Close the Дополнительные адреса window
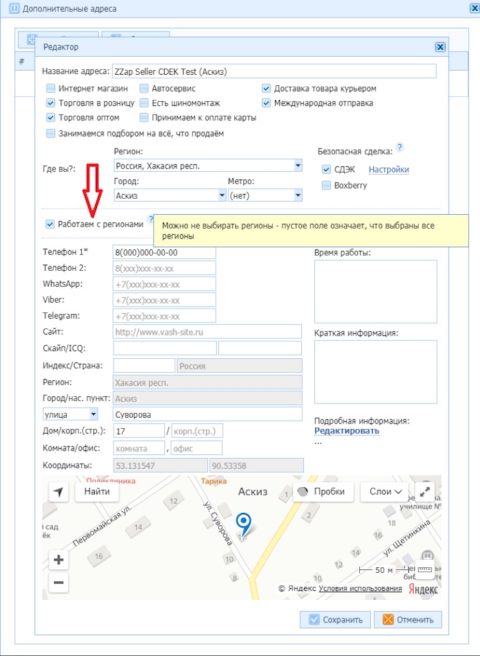Image resolution: width=480 pixels, height=656 pixels. [476, 9]
